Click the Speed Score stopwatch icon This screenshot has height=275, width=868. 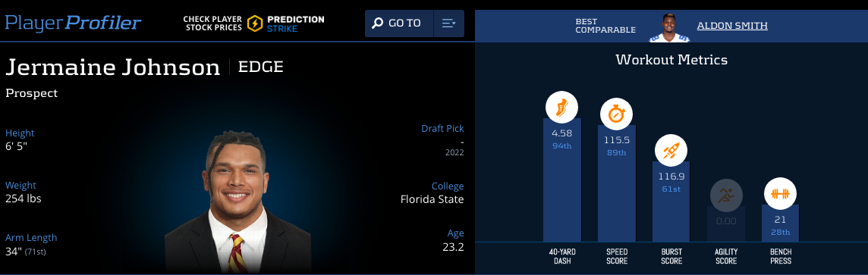[616, 114]
